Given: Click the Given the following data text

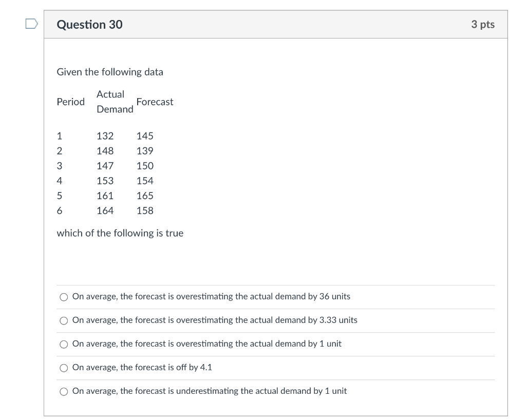Looking at the screenshot, I should pos(110,72).
